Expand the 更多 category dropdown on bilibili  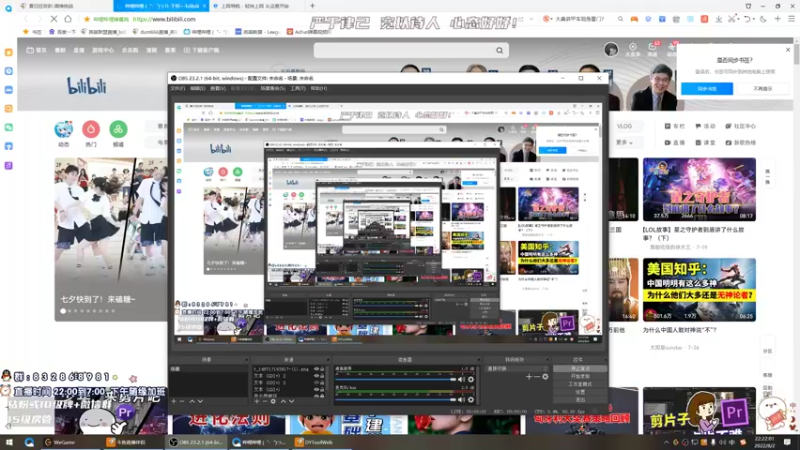pyautogui.click(x=624, y=142)
